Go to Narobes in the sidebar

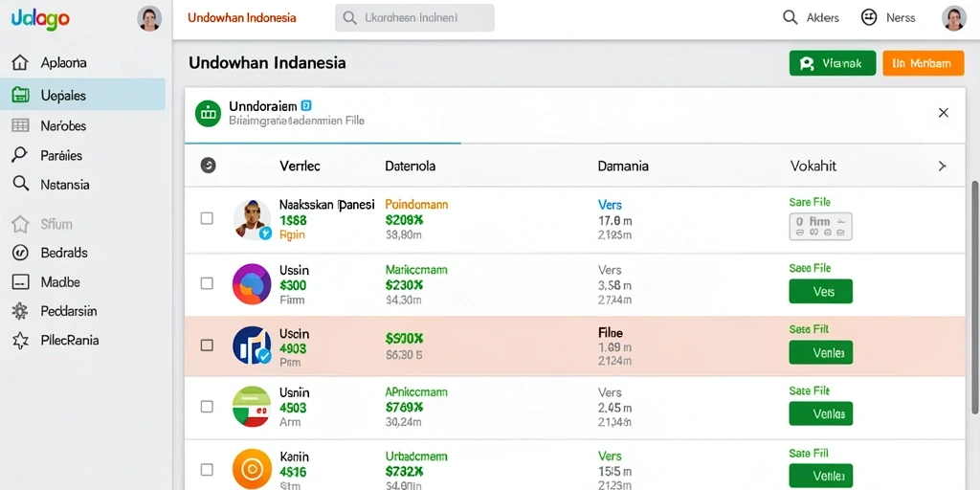tap(63, 125)
